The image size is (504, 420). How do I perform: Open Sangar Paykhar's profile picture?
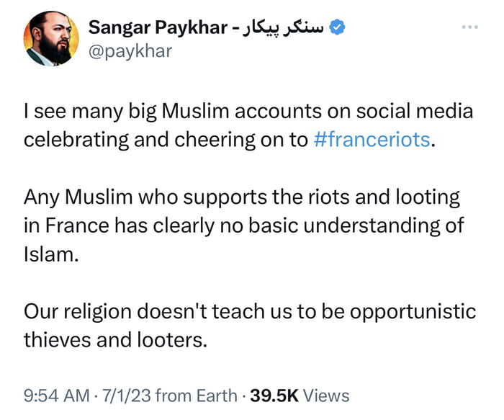pyautogui.click(x=51, y=40)
